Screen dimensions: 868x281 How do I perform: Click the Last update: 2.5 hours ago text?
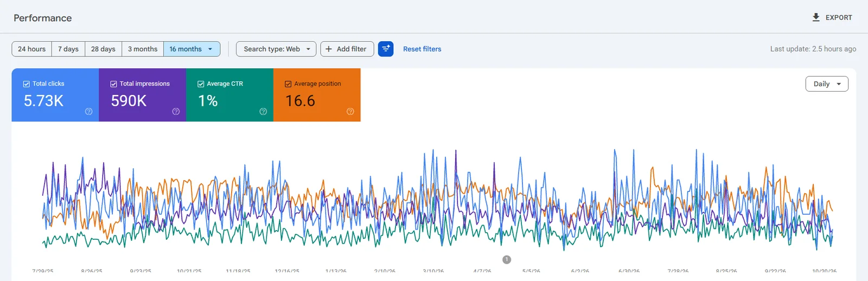click(x=813, y=49)
